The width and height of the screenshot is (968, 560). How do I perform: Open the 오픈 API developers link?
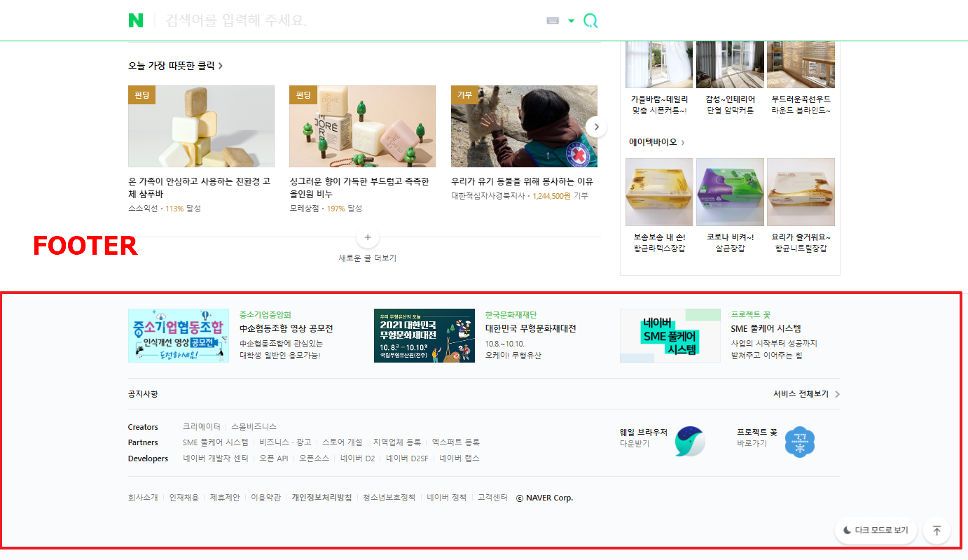[x=273, y=458]
